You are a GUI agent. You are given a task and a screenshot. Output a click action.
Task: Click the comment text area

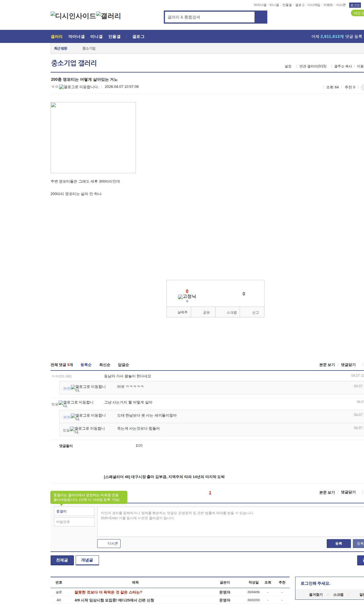click(231, 522)
